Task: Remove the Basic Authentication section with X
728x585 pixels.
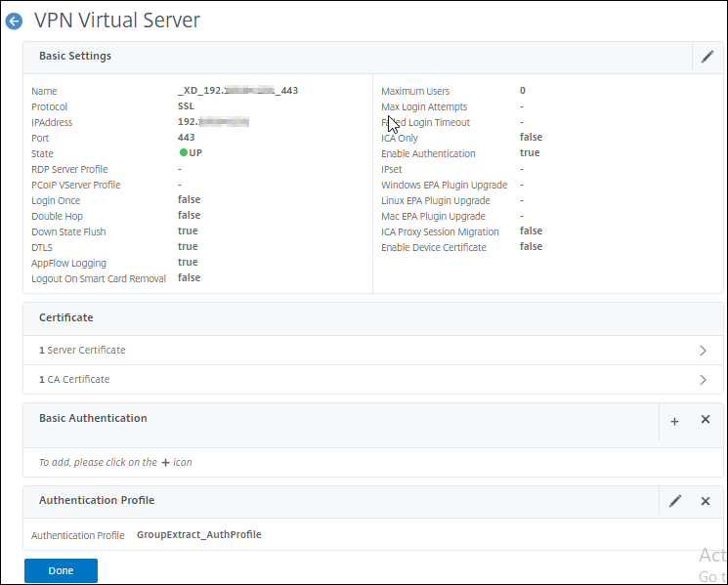Action: [x=705, y=419]
